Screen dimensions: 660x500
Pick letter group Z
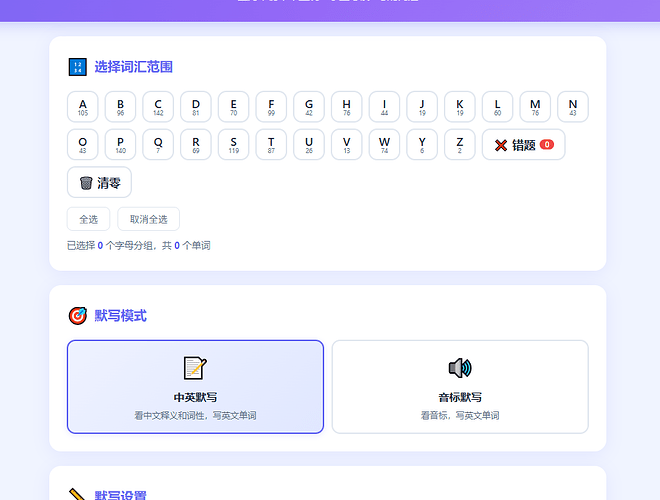tap(460, 145)
